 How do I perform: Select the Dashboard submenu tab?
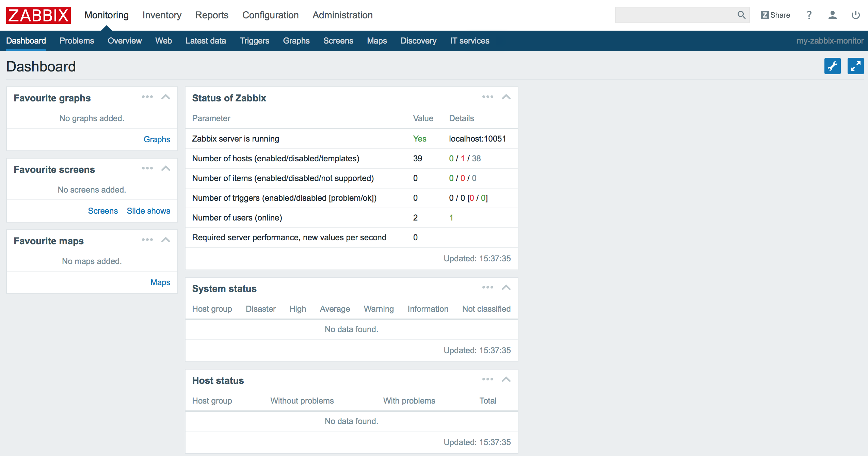(x=26, y=41)
